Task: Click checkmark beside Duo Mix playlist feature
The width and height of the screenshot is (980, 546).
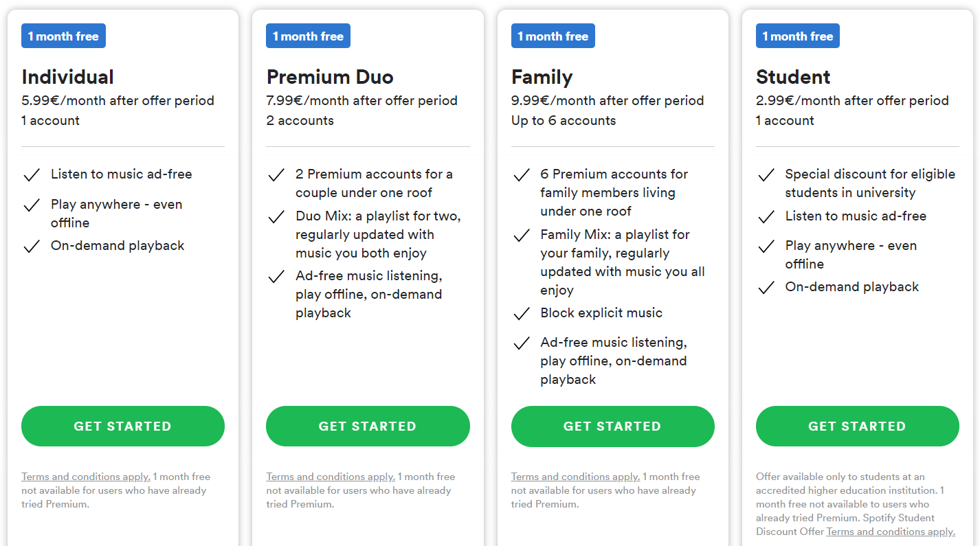Action: point(276,217)
